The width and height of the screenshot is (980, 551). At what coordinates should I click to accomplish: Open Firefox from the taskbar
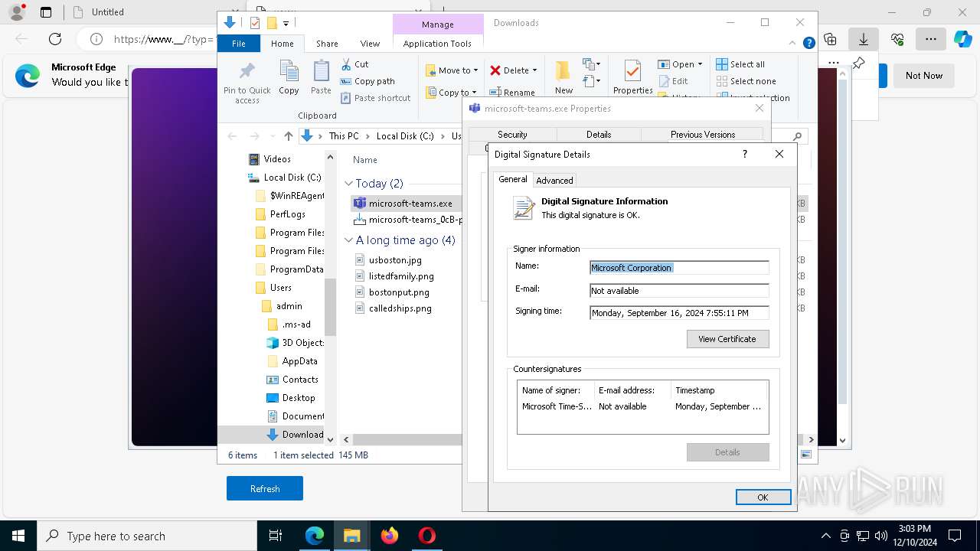pos(390,536)
